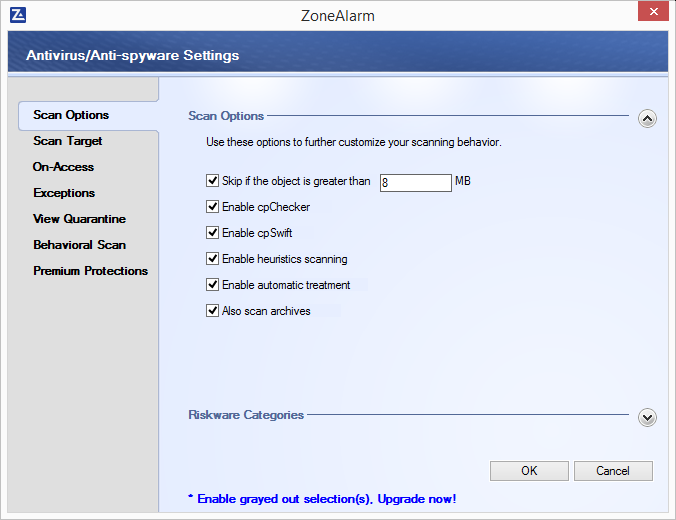Open the Scan Target tab

(68, 141)
